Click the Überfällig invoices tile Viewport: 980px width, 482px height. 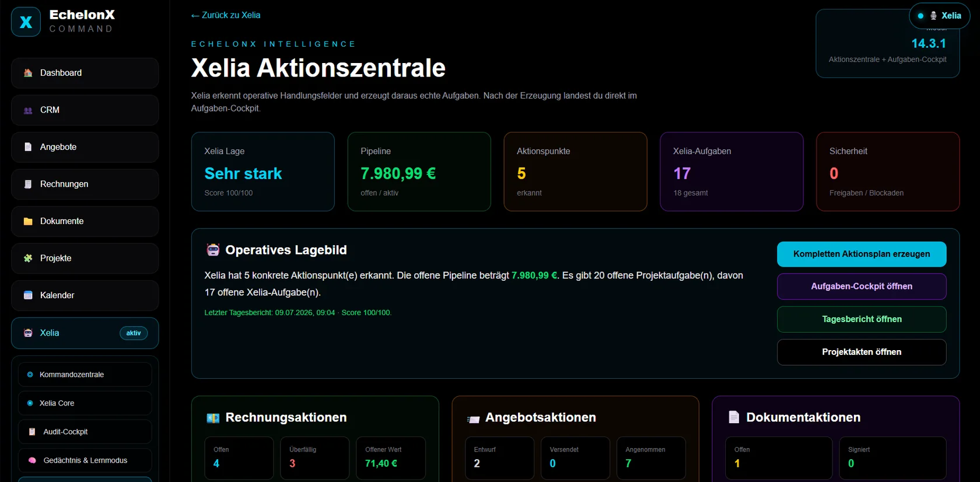tap(315, 458)
